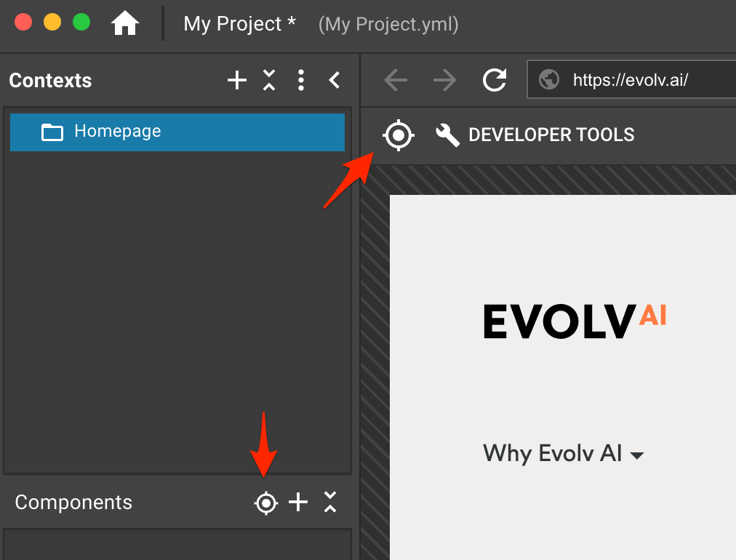Maximize the window with green button

tap(81, 22)
